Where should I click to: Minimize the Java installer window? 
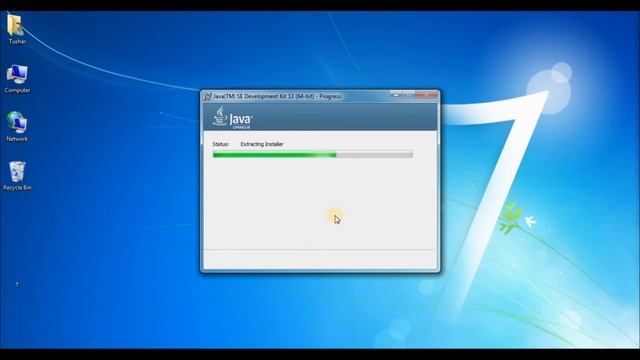pos(395,95)
